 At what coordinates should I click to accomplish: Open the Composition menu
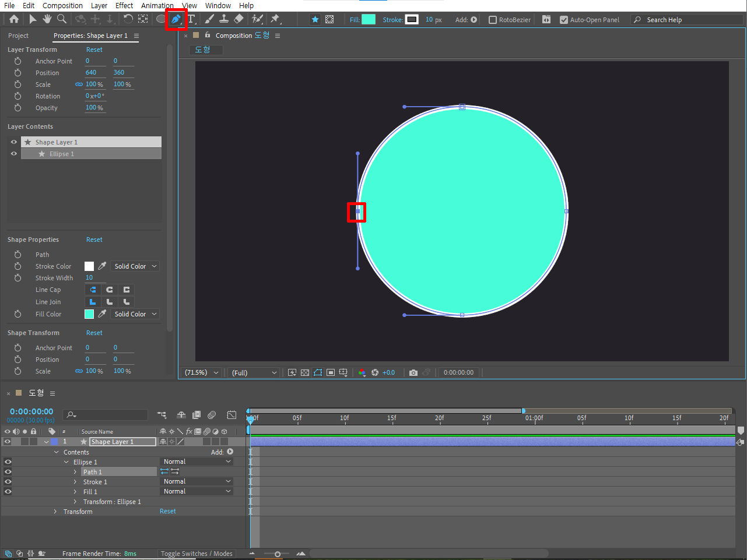point(62,5)
